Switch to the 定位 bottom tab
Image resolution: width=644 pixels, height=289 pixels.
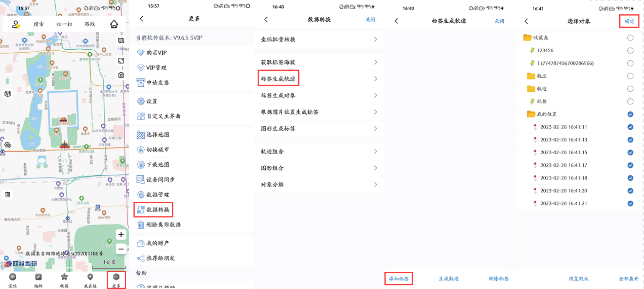(13, 280)
